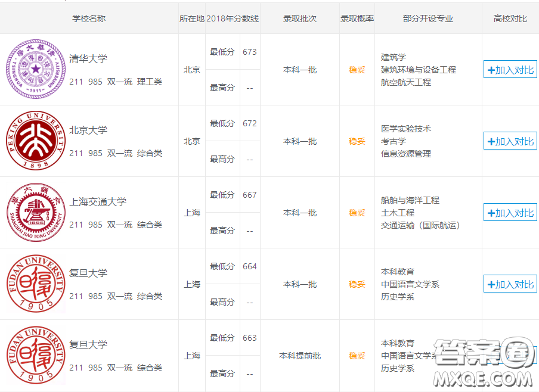Click 加入对比 for 复旦大学 本科一批 row
The width and height of the screenshot is (539, 392).
510,284
